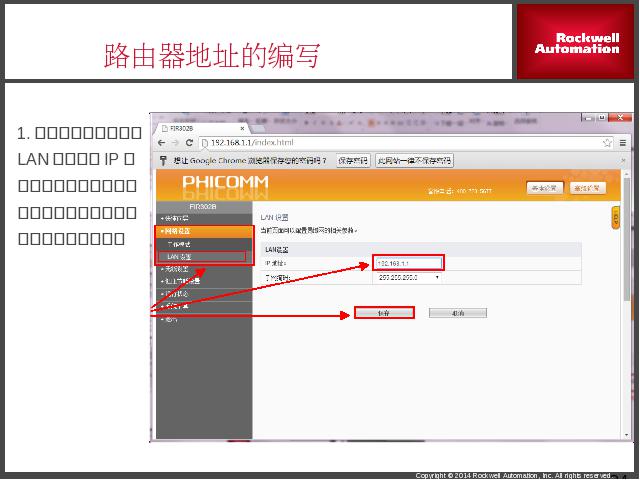Click the scrollbar down arrow

pyautogui.click(x=627, y=435)
